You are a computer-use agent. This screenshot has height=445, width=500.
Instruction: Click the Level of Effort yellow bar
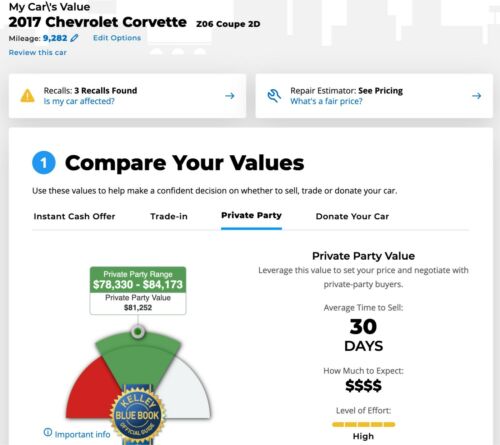(x=363, y=424)
